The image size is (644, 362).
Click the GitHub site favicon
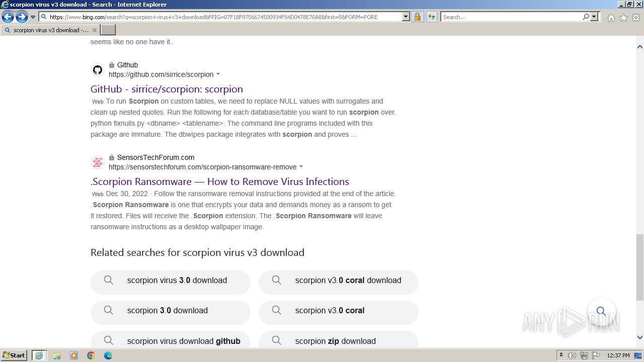tap(98, 70)
